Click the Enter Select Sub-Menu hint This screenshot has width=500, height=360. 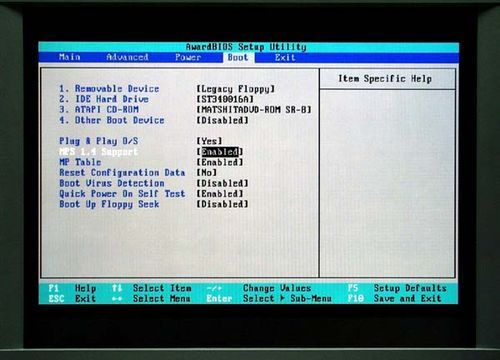[269, 298]
